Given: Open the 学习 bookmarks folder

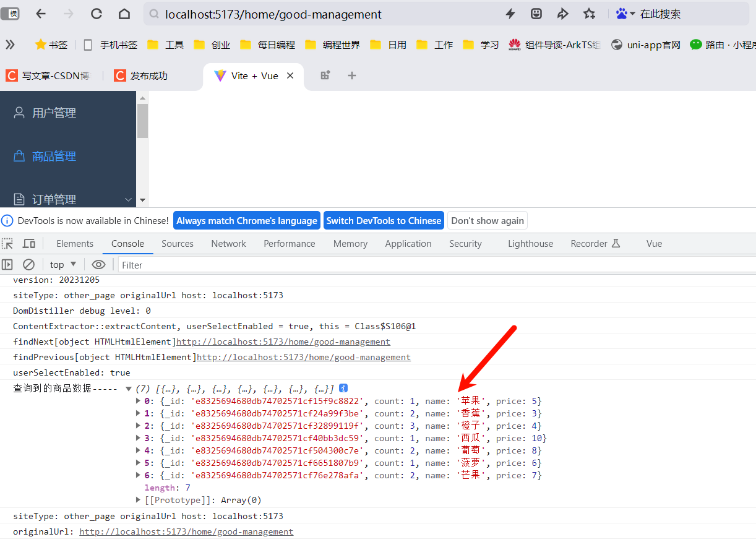Looking at the screenshot, I should [x=481, y=45].
